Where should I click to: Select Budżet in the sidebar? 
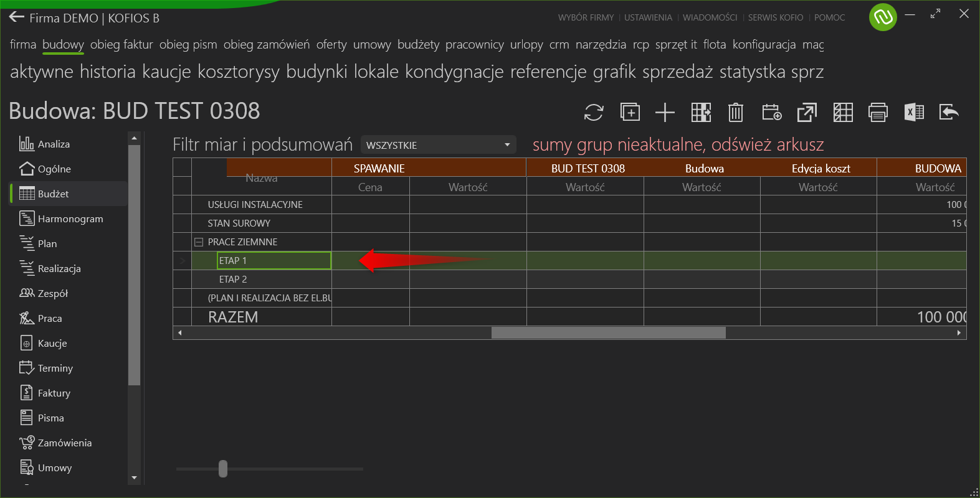pyautogui.click(x=69, y=194)
